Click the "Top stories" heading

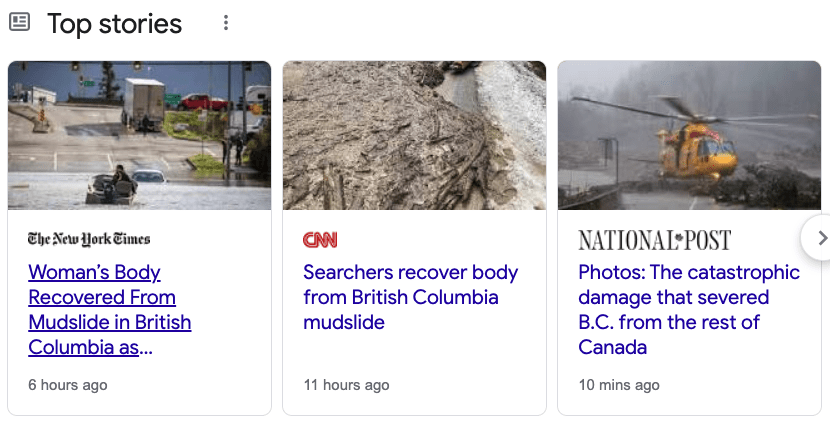115,23
